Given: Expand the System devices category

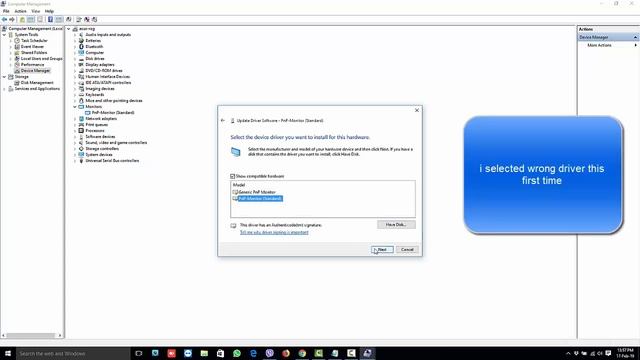Looking at the screenshot, I should coord(75,155).
